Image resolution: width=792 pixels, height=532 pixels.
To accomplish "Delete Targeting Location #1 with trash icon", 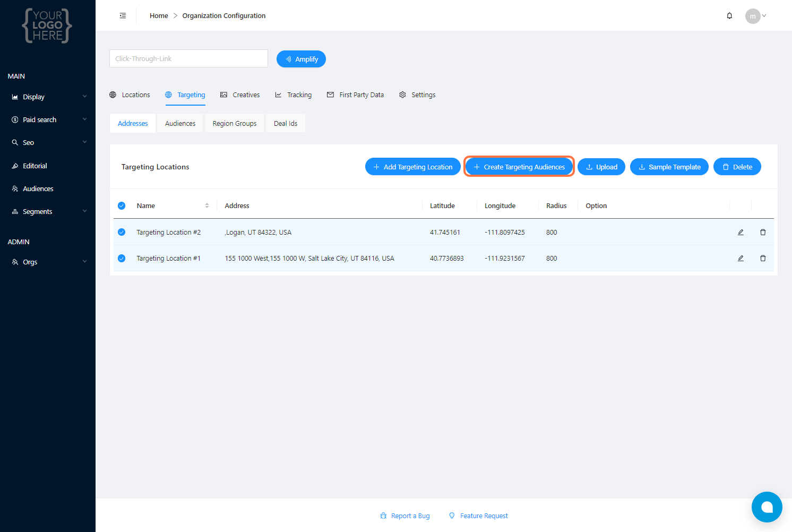I will [763, 258].
